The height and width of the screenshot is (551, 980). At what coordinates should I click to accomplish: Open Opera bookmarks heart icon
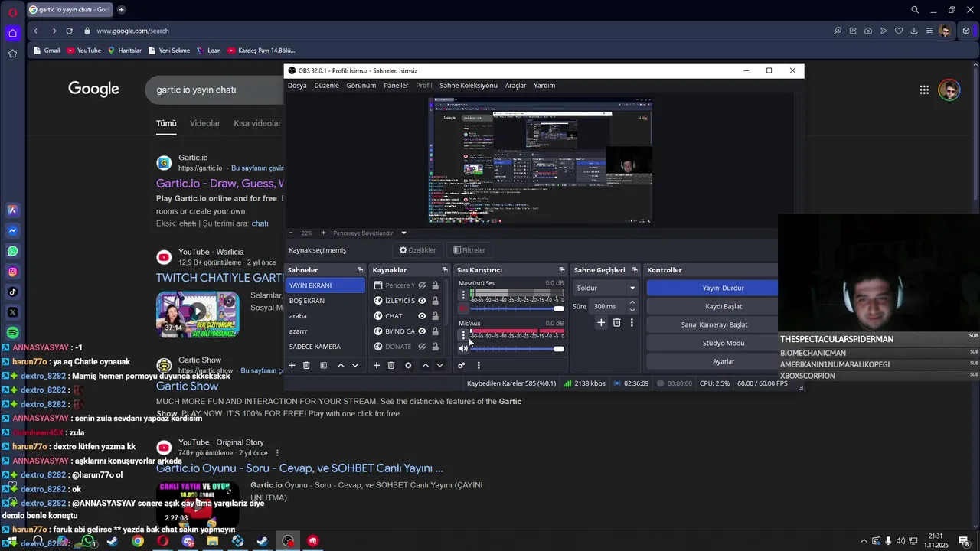point(899,31)
